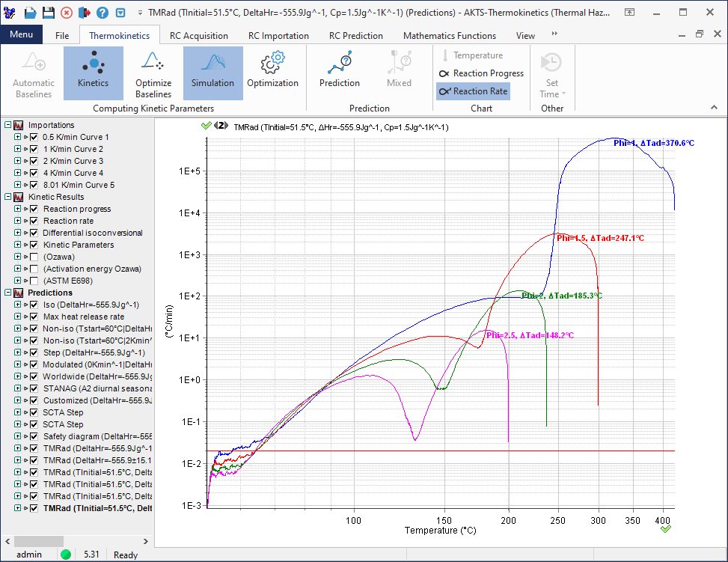Open the Mathematics Functions tab
Viewport: 728px width, 562px height.
point(449,35)
